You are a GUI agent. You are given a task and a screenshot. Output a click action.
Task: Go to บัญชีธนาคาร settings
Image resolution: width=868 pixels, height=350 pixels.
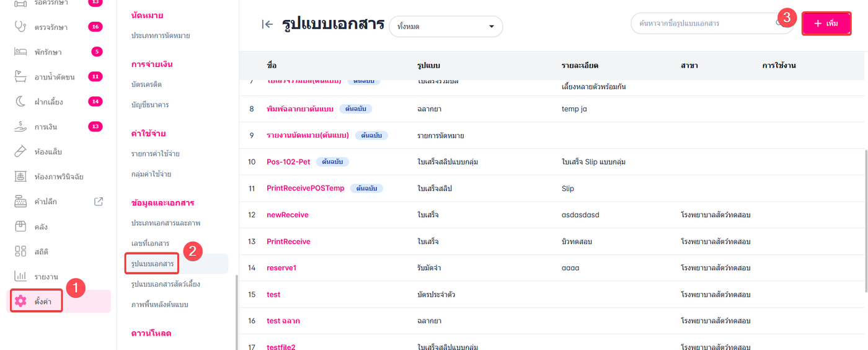coord(150,105)
